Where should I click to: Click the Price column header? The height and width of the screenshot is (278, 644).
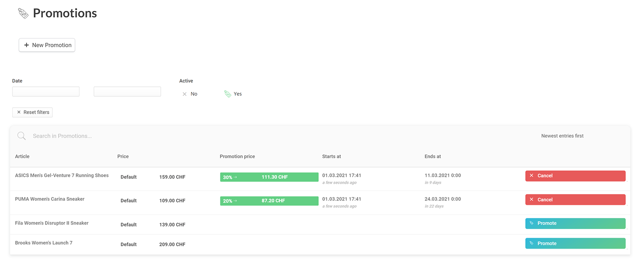(123, 157)
